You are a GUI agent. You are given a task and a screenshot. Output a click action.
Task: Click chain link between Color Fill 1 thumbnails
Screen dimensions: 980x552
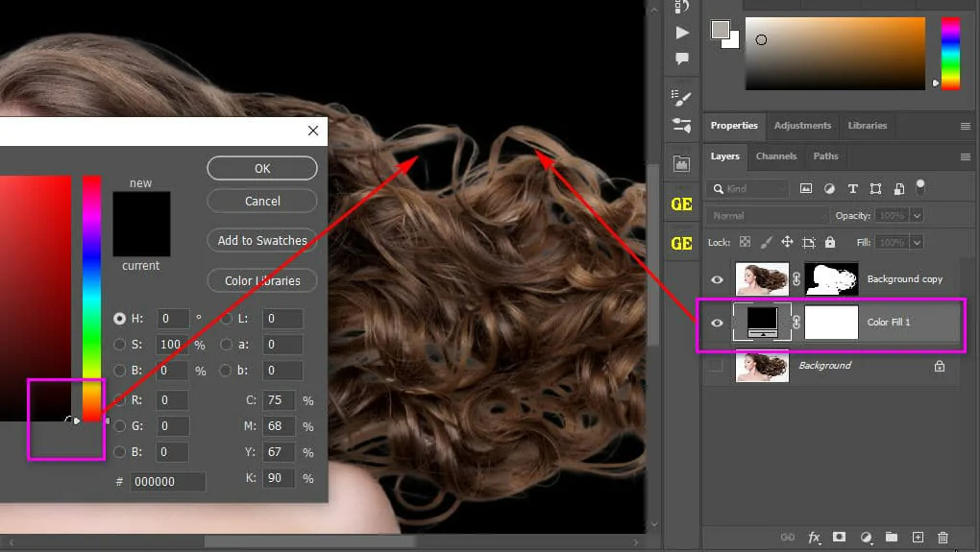coord(796,323)
